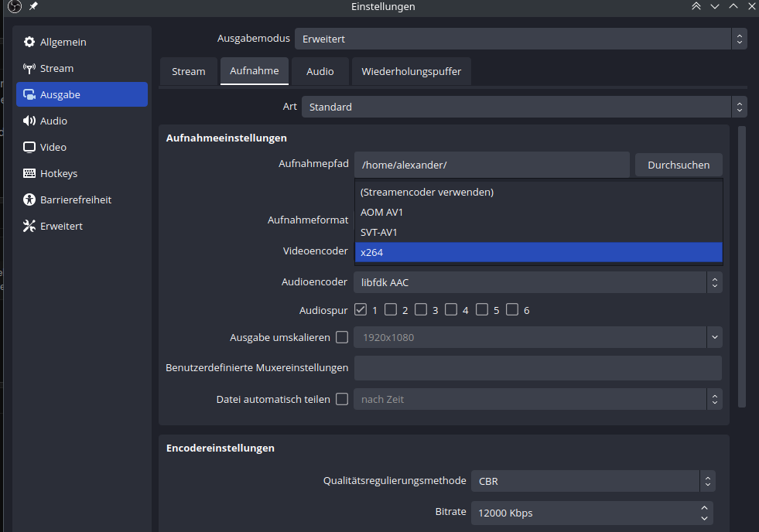The image size is (759, 532).
Task: Enable the Ausgabe umskalieren checkbox
Action: tap(342, 337)
